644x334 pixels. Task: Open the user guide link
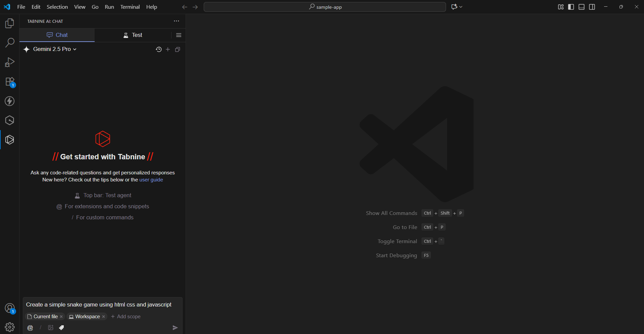pyautogui.click(x=151, y=180)
